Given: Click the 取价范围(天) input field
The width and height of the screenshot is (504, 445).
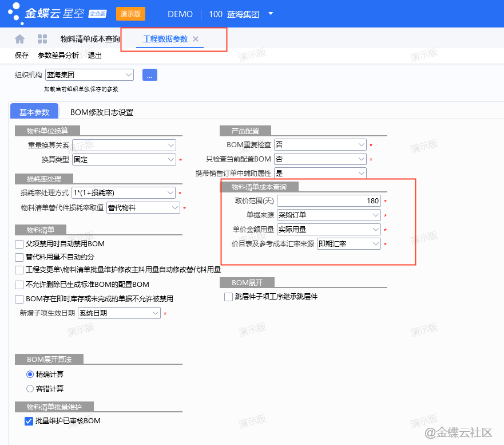Looking at the screenshot, I should (328, 201).
